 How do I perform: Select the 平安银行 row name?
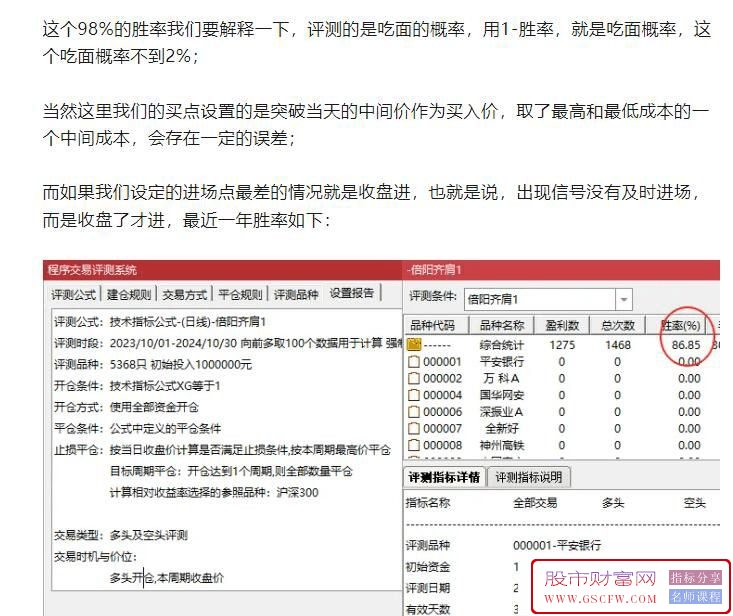[502, 362]
